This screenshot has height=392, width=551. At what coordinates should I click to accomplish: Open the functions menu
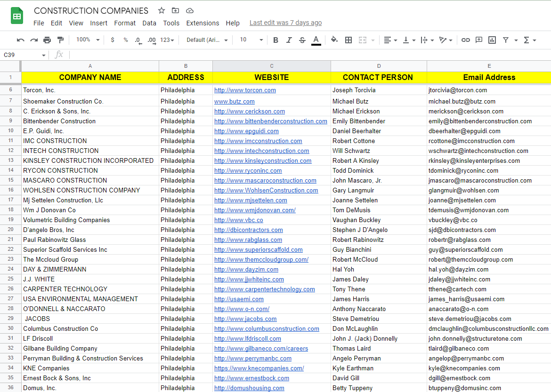[x=529, y=40]
